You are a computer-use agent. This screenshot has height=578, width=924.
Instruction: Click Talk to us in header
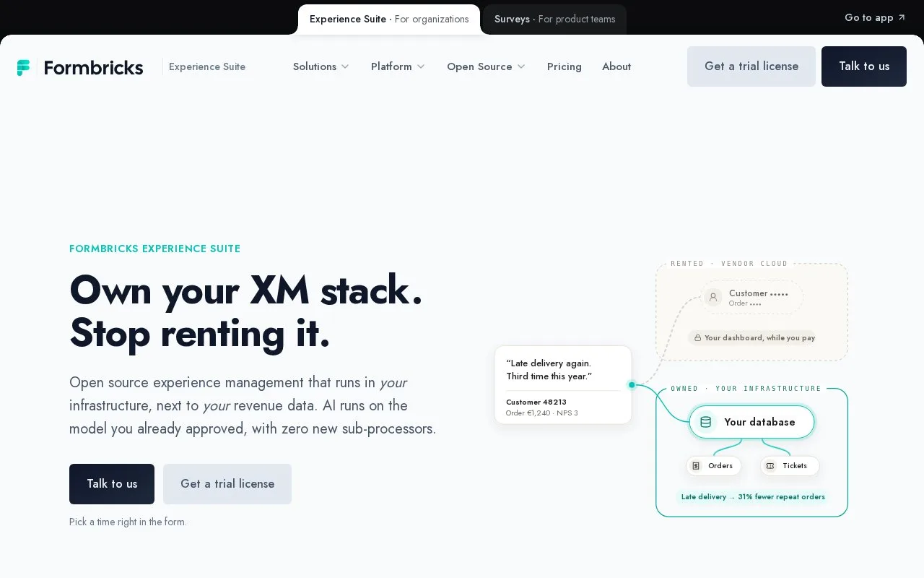pos(864,66)
